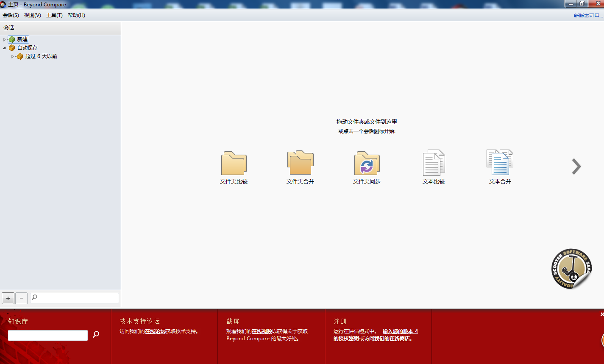Click the 技术支持论坛 heading
604x364 pixels.
[140, 322]
